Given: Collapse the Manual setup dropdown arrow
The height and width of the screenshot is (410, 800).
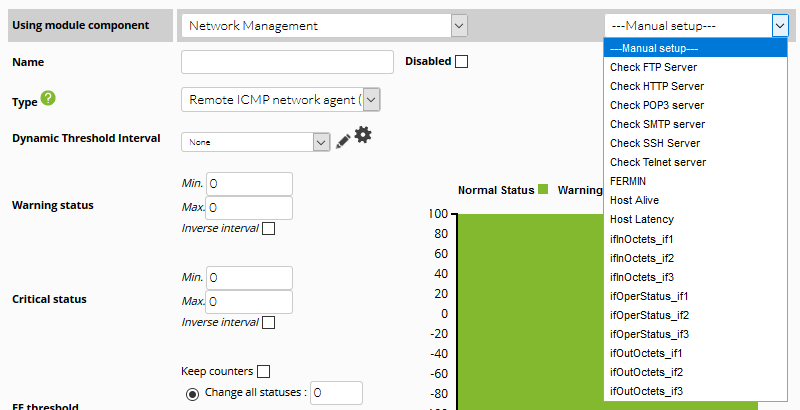Looking at the screenshot, I should (x=780, y=25).
